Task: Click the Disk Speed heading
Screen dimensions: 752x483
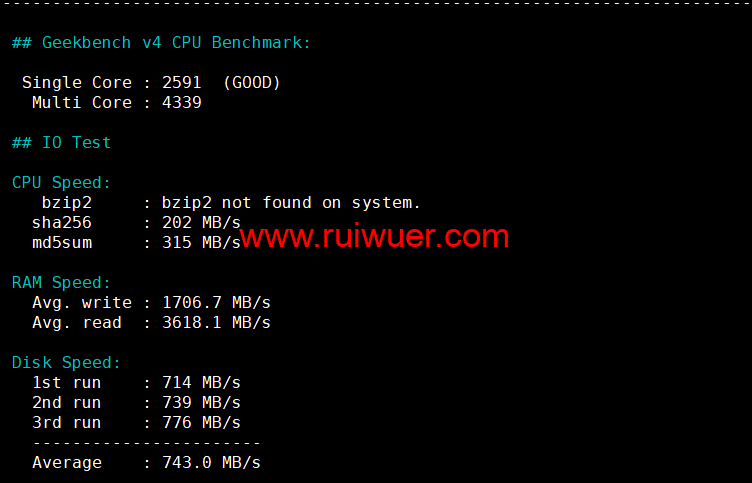Action: tap(66, 363)
